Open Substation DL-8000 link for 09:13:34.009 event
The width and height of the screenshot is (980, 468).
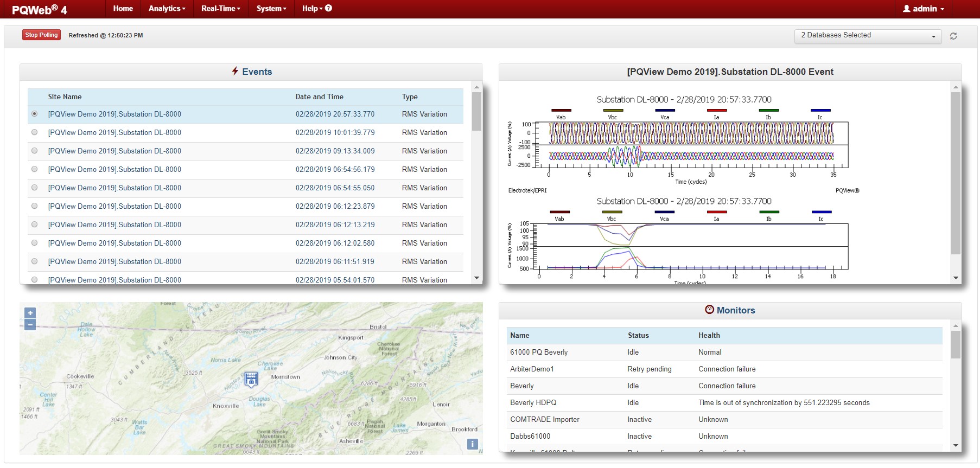pyautogui.click(x=114, y=151)
